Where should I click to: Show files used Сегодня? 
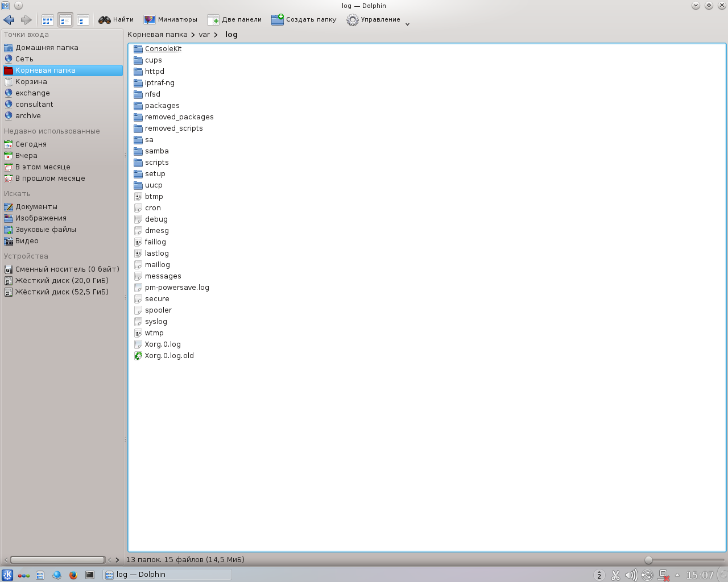click(x=63, y=144)
